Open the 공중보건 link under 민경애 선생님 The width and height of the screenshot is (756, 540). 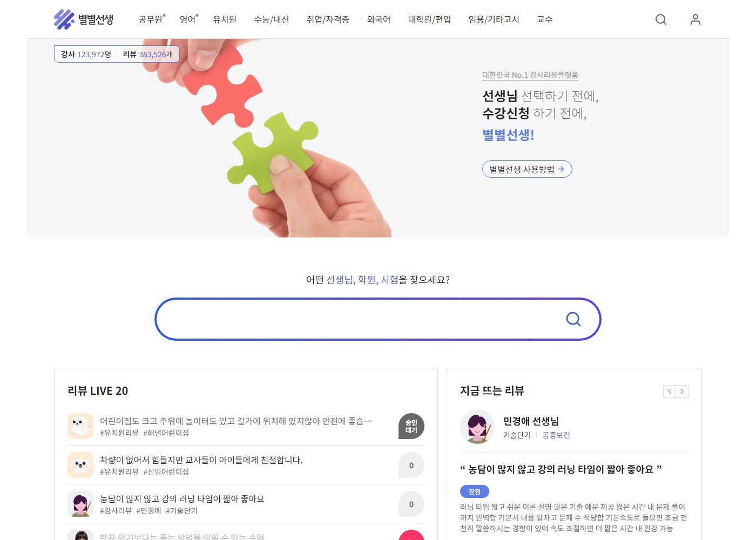click(556, 435)
